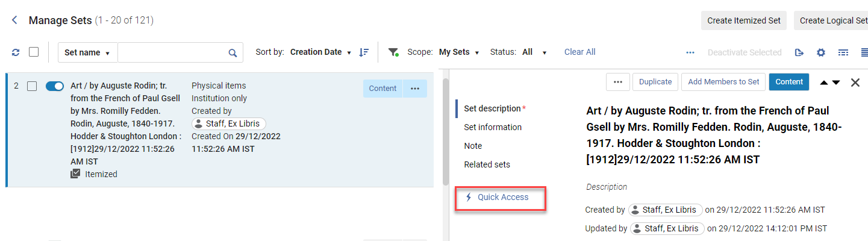
Task: Switch to the split list view icon
Action: [843, 52]
